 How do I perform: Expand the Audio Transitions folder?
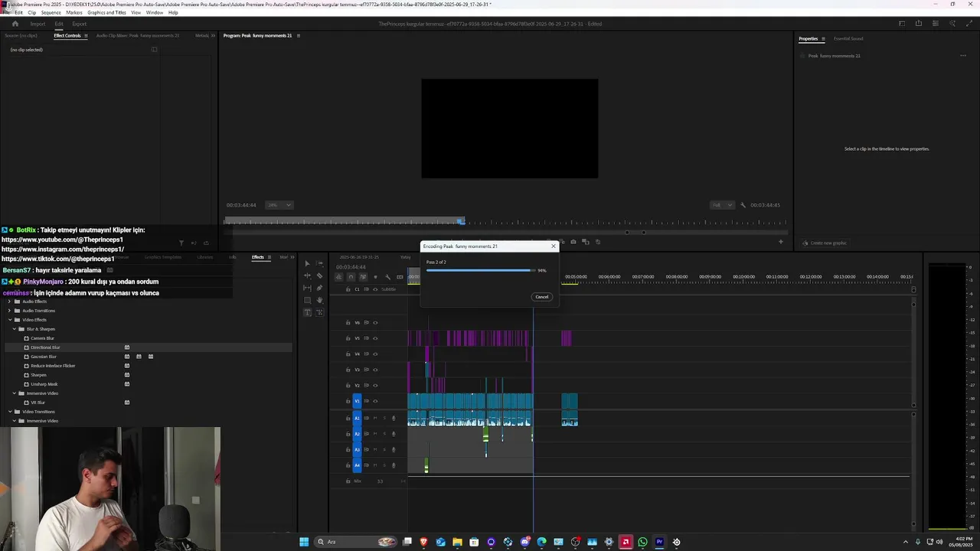click(x=9, y=311)
